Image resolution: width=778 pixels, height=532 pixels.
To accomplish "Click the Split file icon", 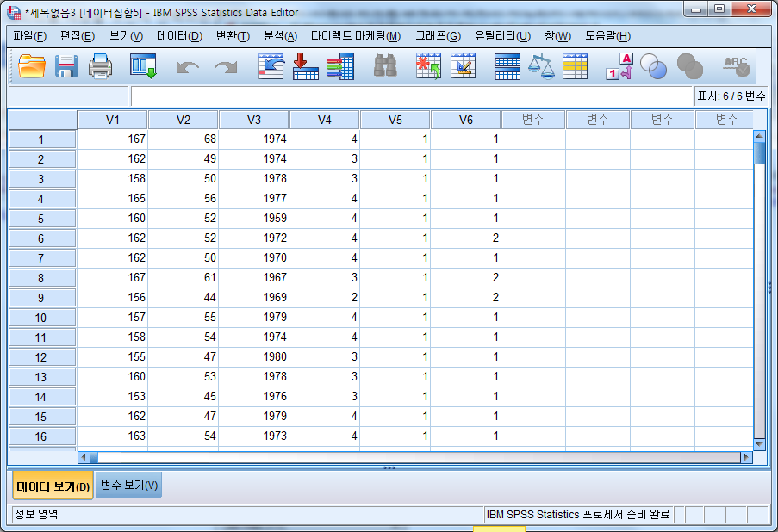I will coord(507,66).
